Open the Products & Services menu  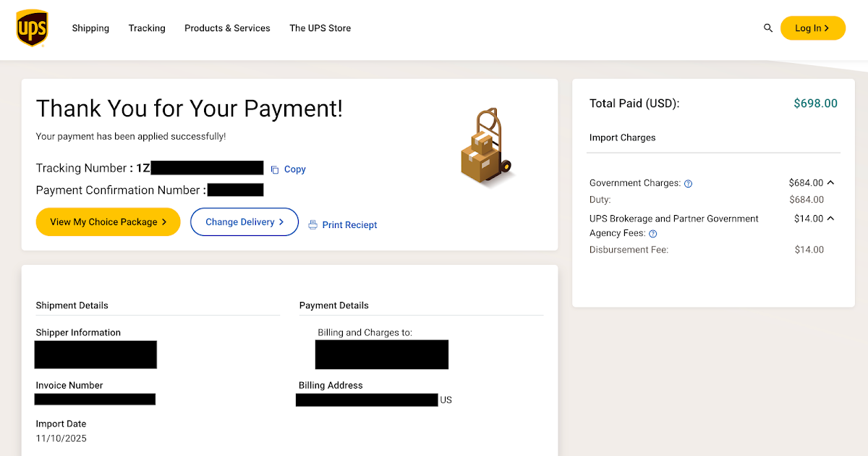pyautogui.click(x=227, y=28)
